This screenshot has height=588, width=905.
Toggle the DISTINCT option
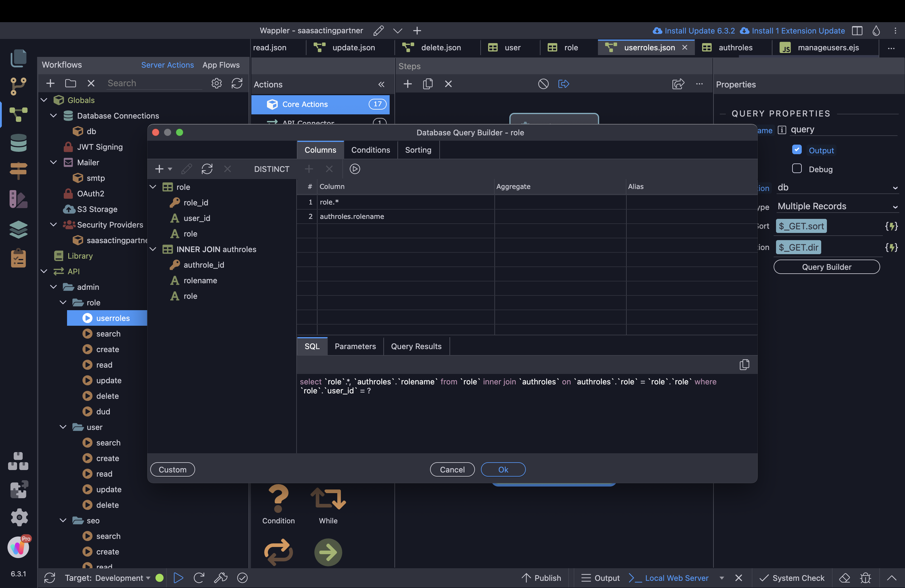[x=271, y=169]
